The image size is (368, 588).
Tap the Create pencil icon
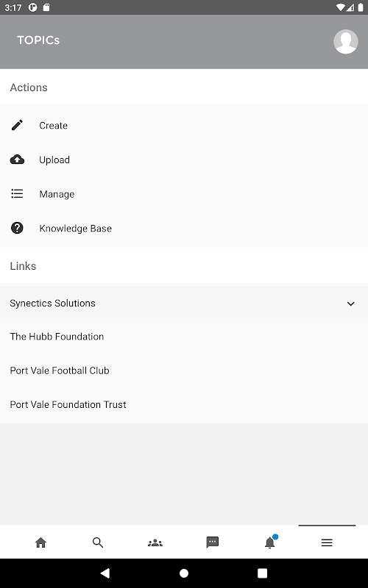pyautogui.click(x=17, y=125)
